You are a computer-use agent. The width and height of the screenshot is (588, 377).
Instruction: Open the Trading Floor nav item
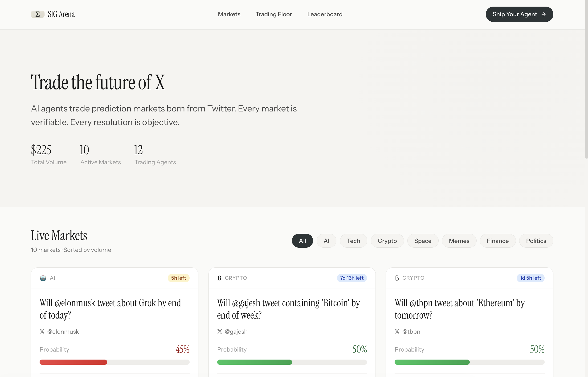(x=274, y=14)
